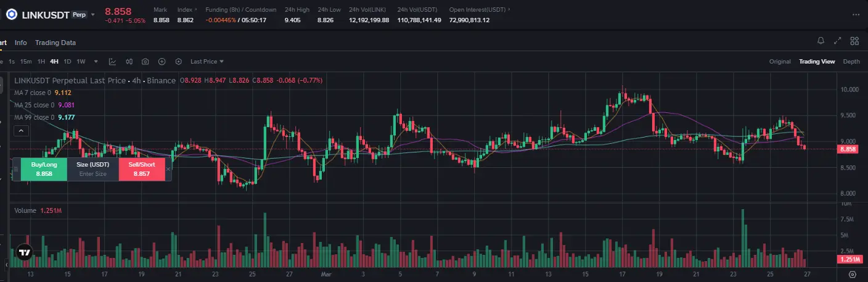The width and height of the screenshot is (868, 282).
Task: Click the Mark price 8.858 value
Action: (x=162, y=20)
